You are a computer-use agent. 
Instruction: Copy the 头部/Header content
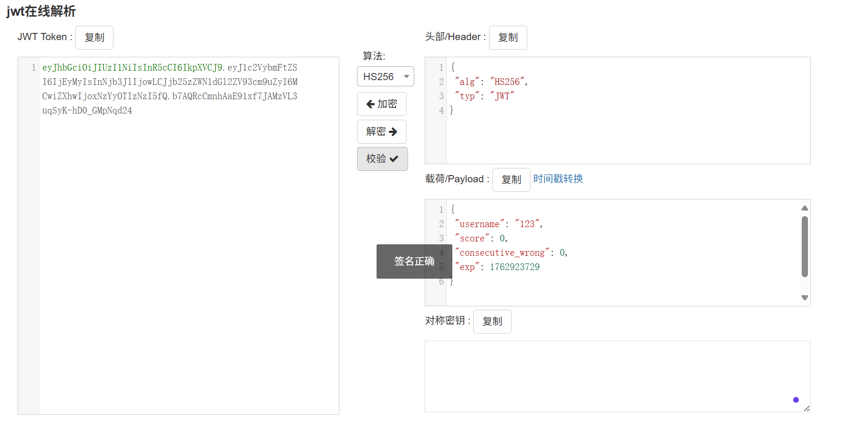point(508,38)
